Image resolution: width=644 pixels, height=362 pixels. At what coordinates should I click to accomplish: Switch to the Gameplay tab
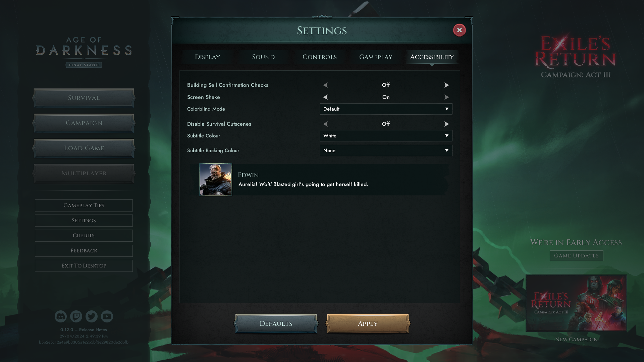click(x=376, y=57)
